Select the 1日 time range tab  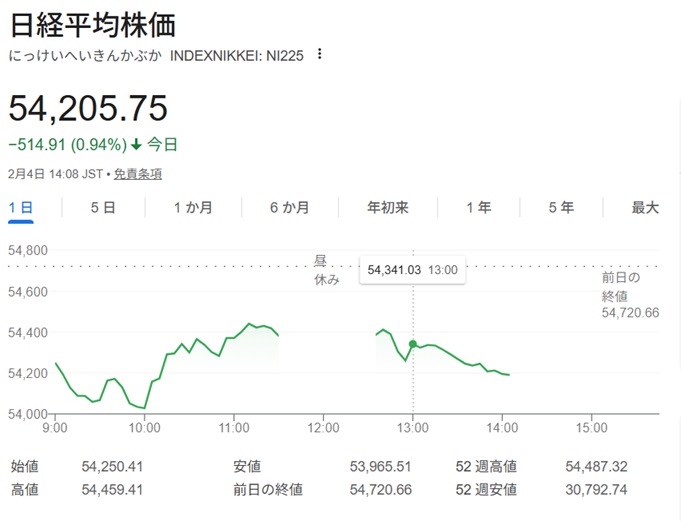21,208
